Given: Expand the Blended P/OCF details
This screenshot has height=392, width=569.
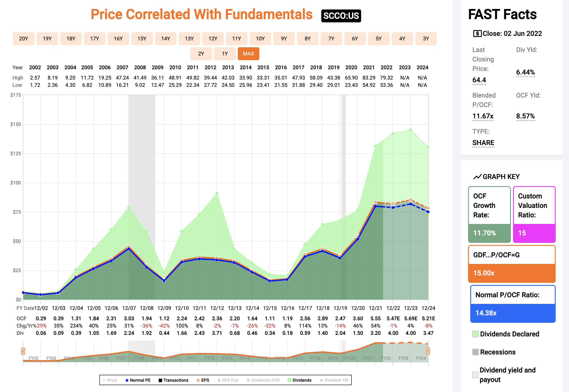Looking at the screenshot, I should [482, 116].
